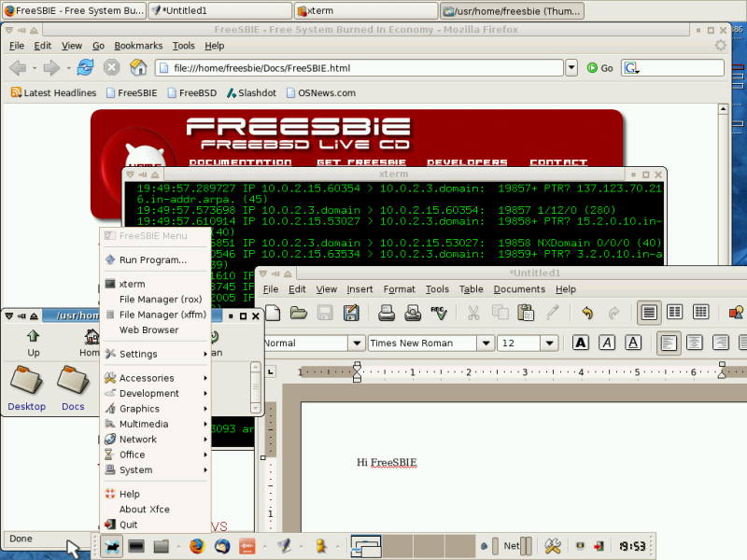The width and height of the screenshot is (747, 560).
Task: Open the Times New Roman font dropdown
Action: coord(485,343)
